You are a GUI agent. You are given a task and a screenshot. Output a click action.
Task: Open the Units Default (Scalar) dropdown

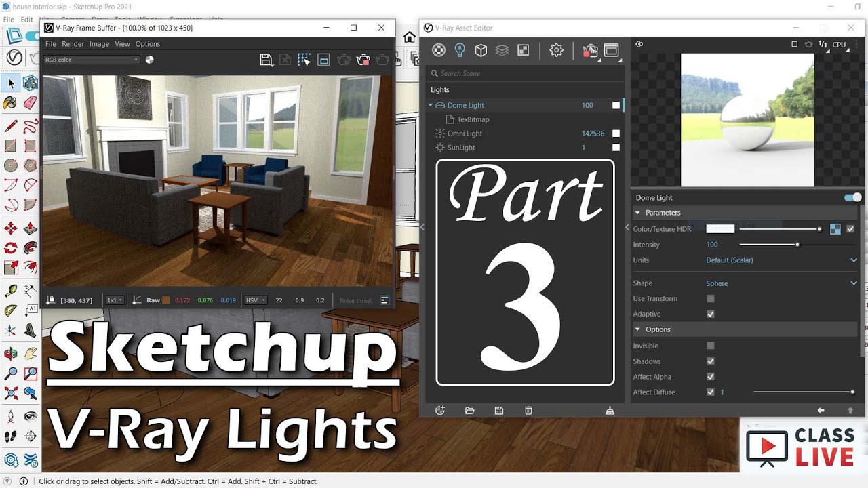(x=782, y=260)
